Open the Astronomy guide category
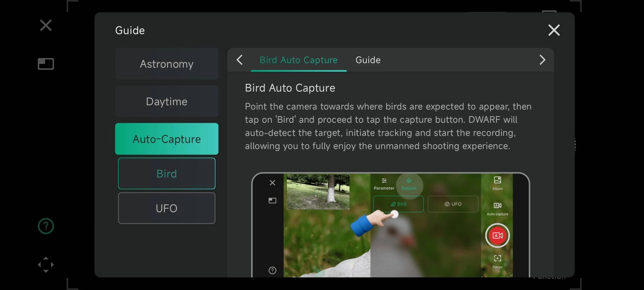644x290 pixels. pos(167,64)
